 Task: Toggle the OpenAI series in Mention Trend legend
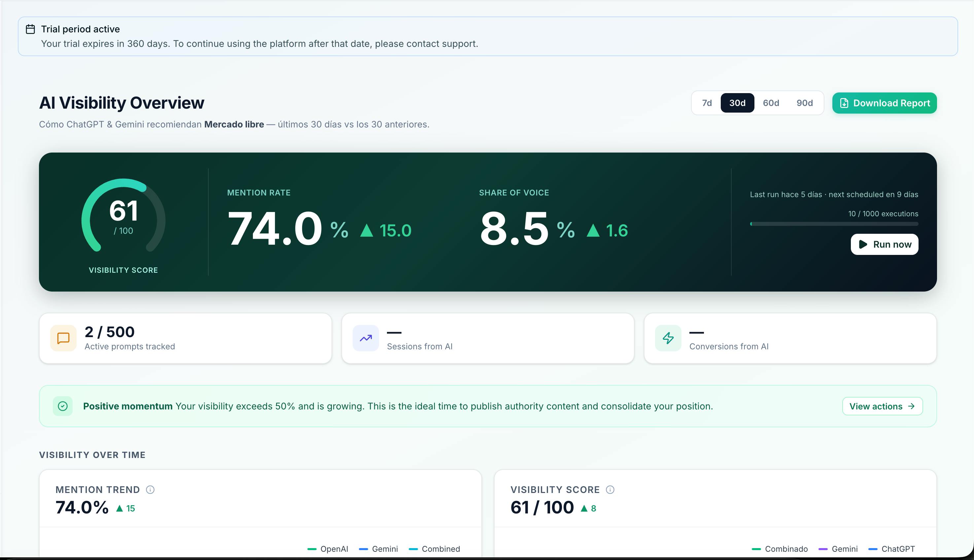click(x=328, y=549)
